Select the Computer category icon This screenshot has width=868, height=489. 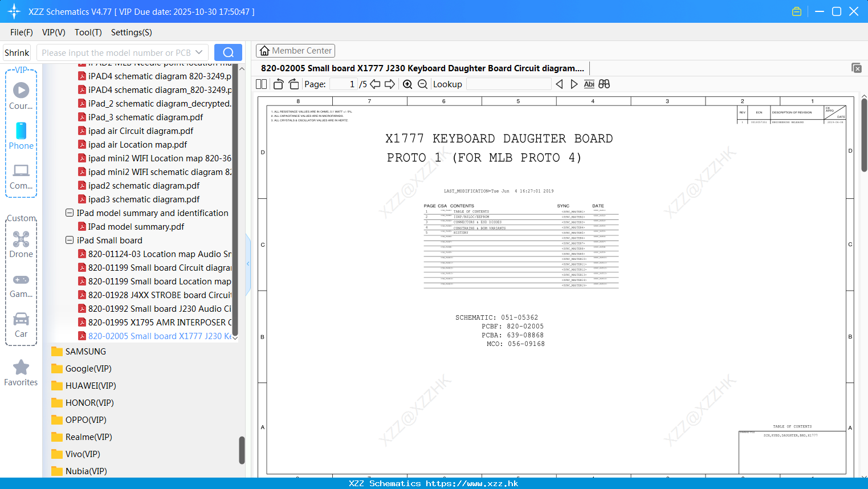pos(21,176)
